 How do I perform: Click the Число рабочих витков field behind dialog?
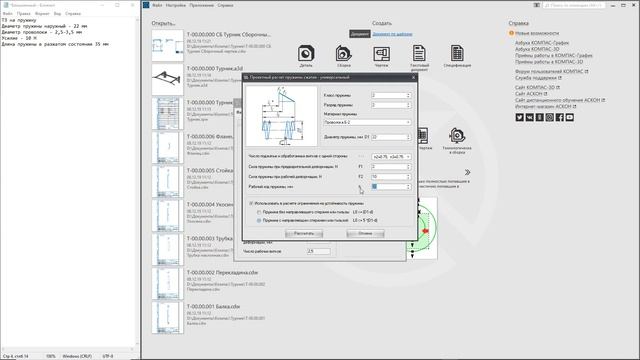[x=318, y=251]
